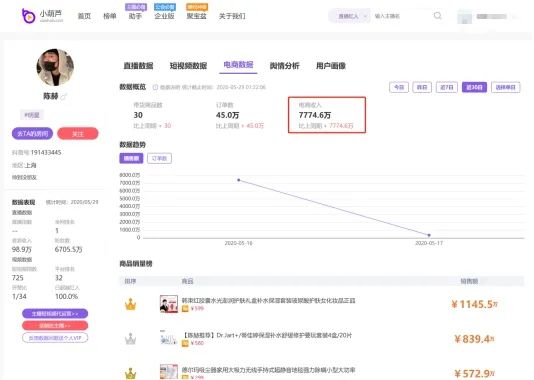Screen dimensions: 534x380
Task: Click the icon next to 陈赫 name
Action: pos(64,97)
